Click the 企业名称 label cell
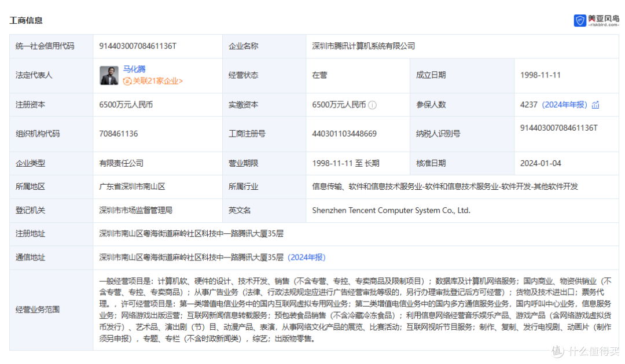 point(264,46)
